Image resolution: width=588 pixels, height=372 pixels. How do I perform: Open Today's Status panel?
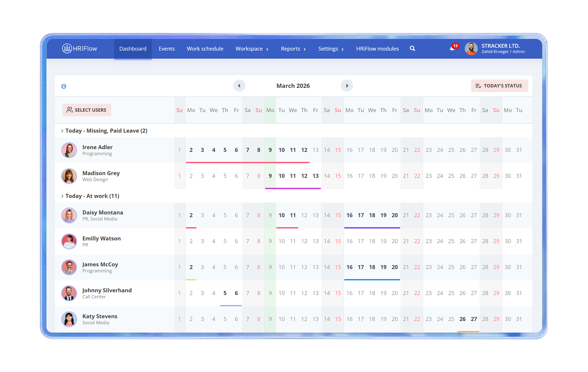tap(499, 86)
